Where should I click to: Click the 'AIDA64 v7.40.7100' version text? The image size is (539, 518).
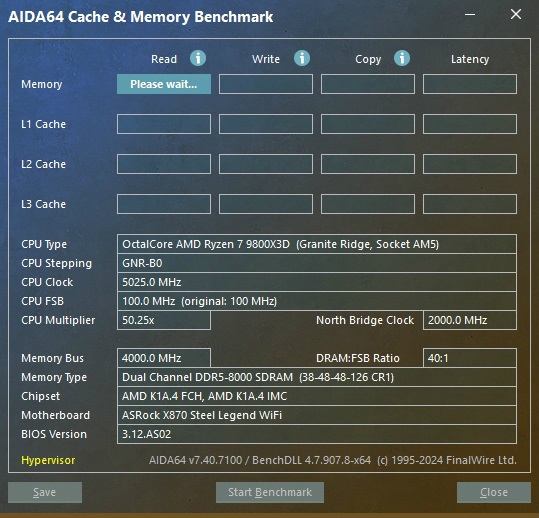(x=195, y=460)
